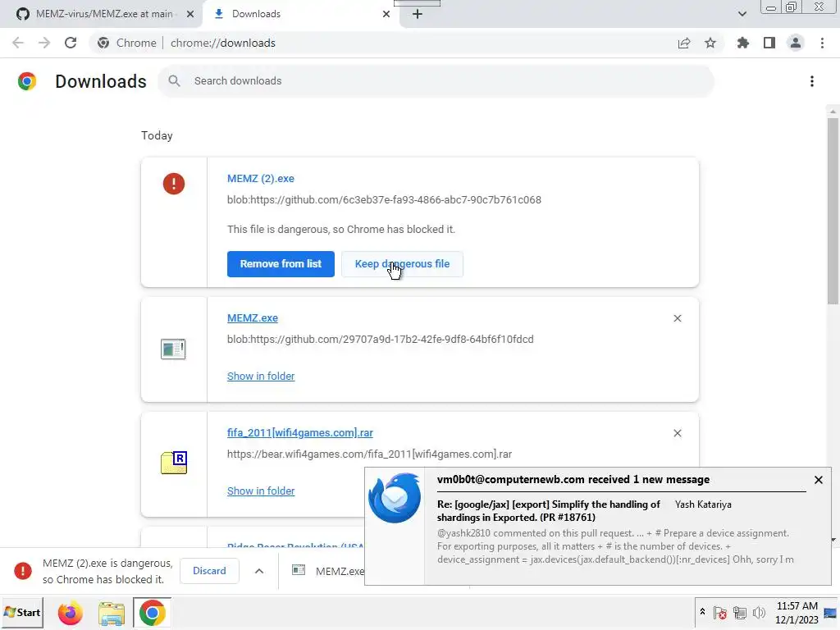This screenshot has height=630, width=840.
Task: Click the page vertical scrollbar thumb
Action: click(833, 211)
